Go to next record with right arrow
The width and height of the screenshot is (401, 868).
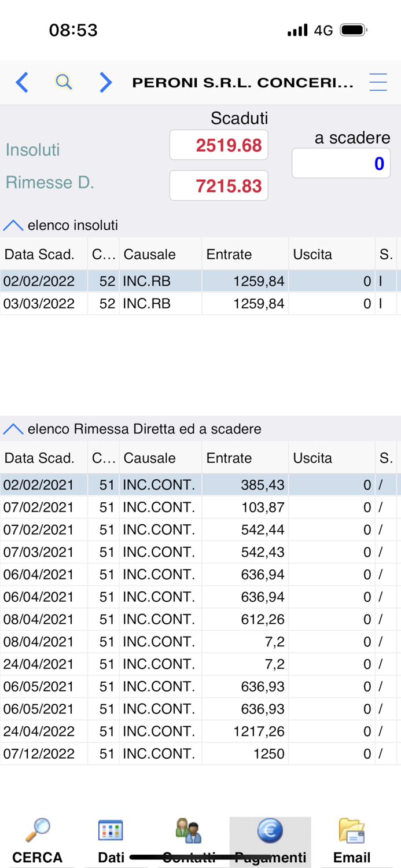tap(105, 83)
